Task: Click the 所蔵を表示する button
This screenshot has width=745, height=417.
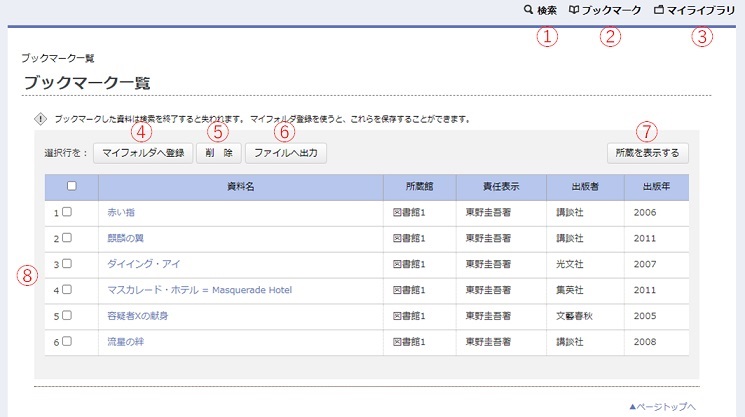Action: pyautogui.click(x=647, y=153)
